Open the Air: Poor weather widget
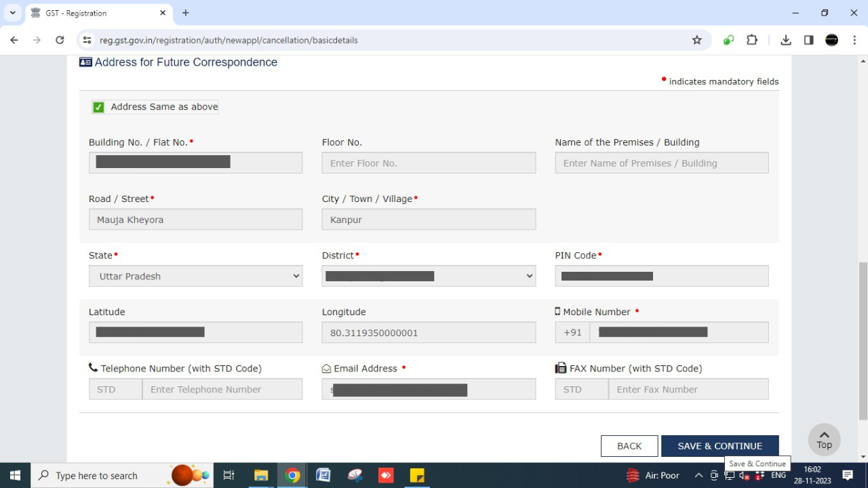The image size is (868, 488). pyautogui.click(x=652, y=475)
